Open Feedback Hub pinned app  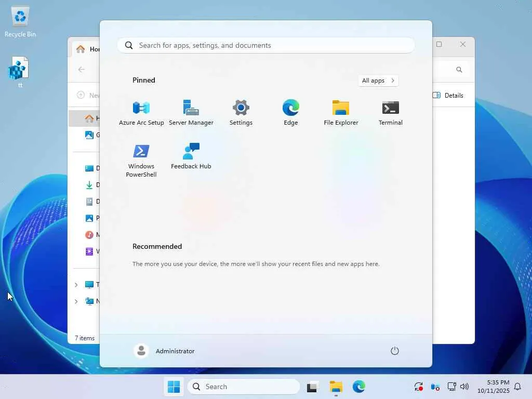[x=191, y=156]
